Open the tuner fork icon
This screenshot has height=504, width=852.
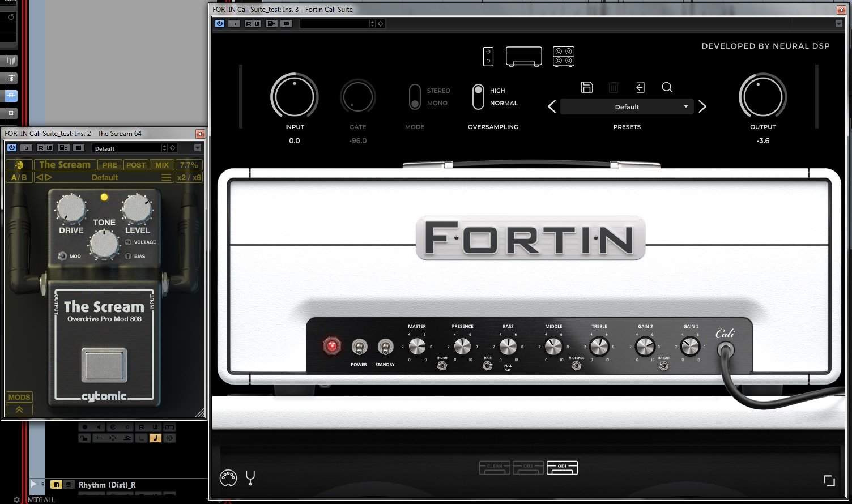pyautogui.click(x=250, y=478)
